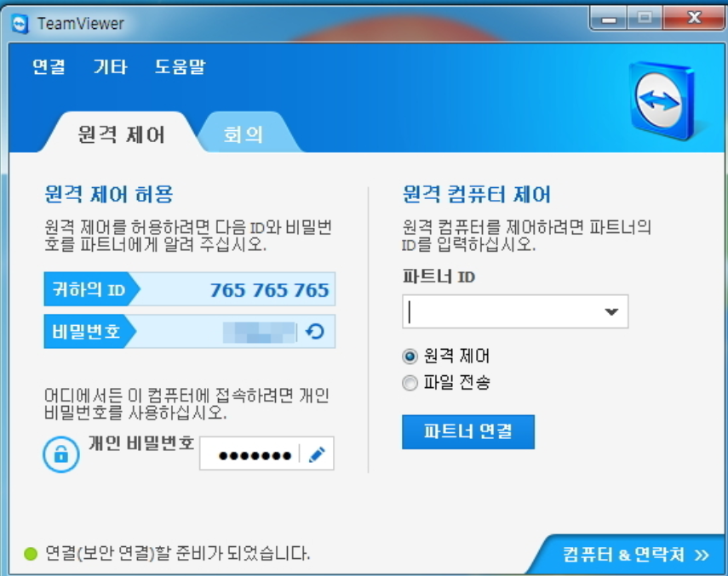The image size is (728, 576).
Task: Expand the 파트너 ID dropdown arrow
Action: [611, 311]
